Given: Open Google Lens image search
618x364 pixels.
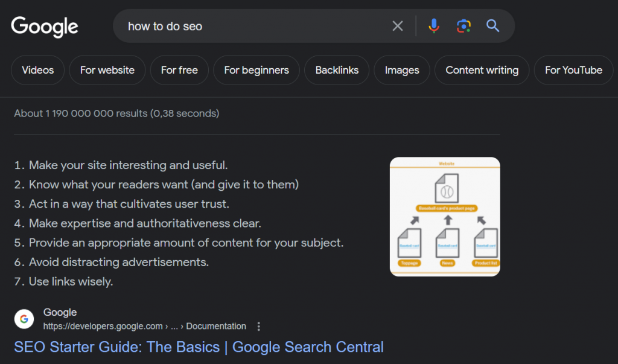Looking at the screenshot, I should pos(463,26).
